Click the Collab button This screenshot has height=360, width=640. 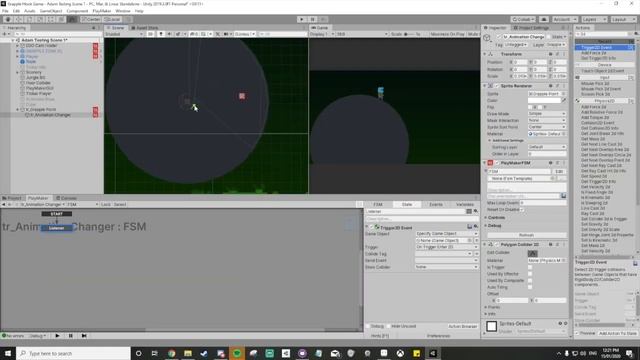coord(523,19)
